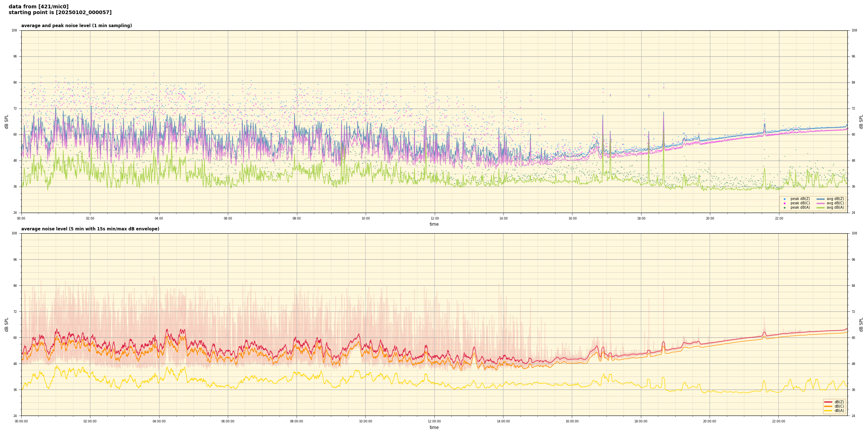868x434 pixels.
Task: Click the left 'dB SPL' axis label of the bottom chart
Action: [x=7, y=324]
